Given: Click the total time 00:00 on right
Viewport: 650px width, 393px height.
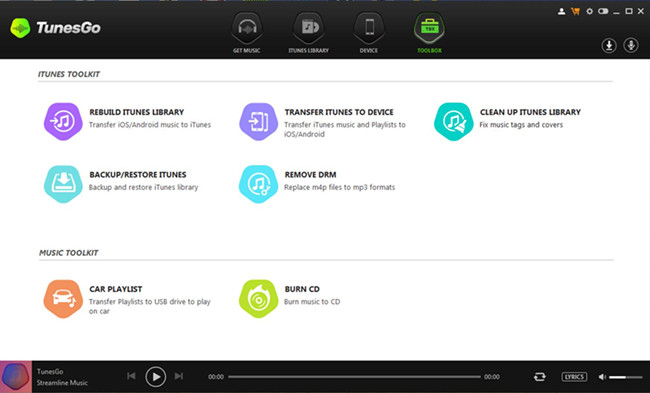Looking at the screenshot, I should pyautogui.click(x=492, y=377).
